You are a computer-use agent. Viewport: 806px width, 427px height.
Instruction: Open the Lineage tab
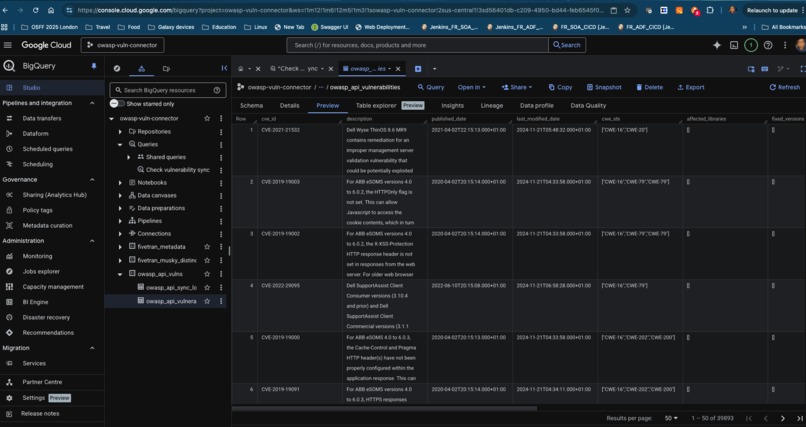click(491, 105)
